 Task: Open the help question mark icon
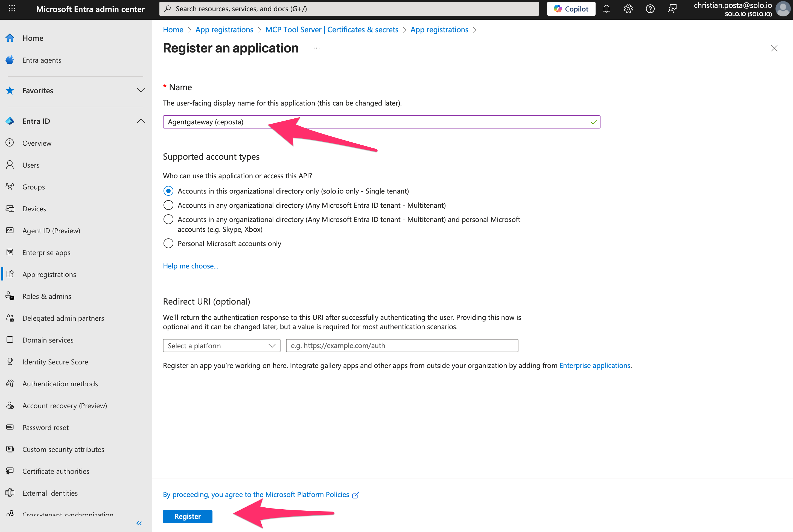click(x=650, y=9)
